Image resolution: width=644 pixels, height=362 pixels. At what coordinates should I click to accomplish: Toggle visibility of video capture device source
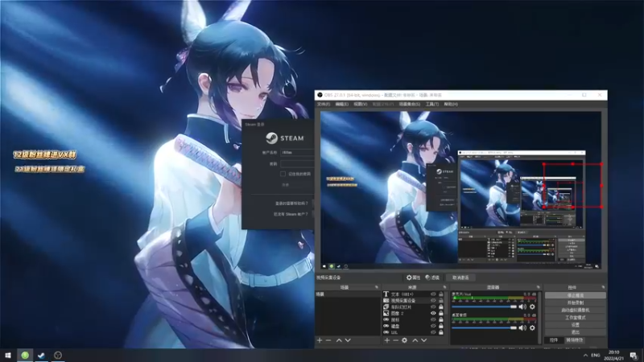(433, 300)
